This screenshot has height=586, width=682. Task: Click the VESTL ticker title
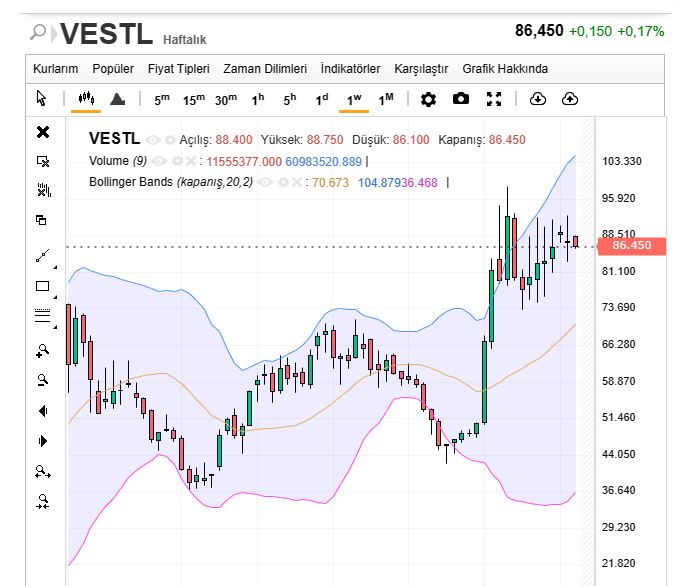tap(107, 34)
